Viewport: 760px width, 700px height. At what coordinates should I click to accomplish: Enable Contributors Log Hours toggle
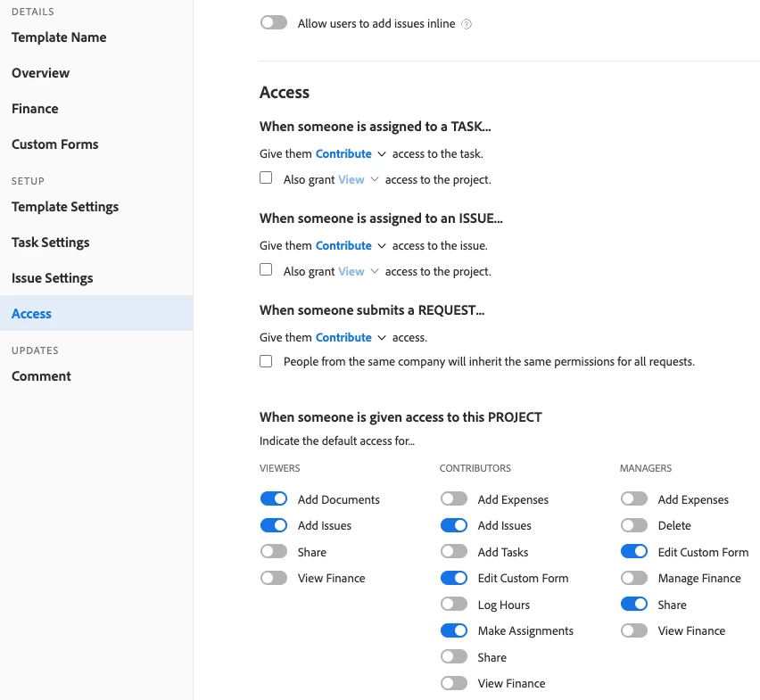pos(454,605)
